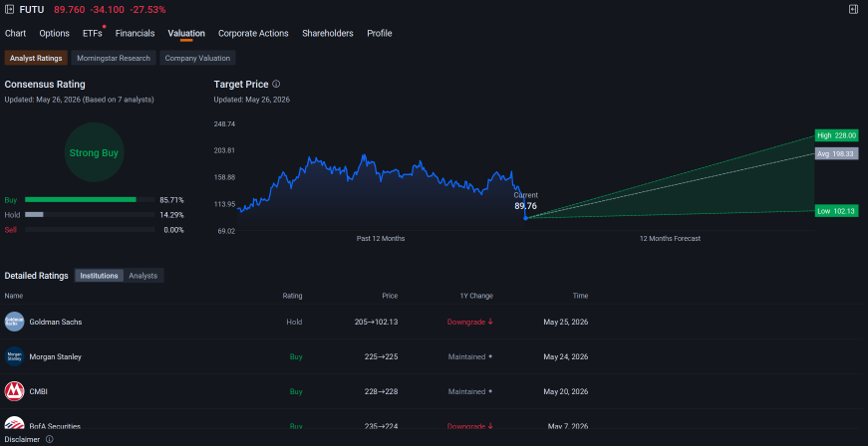
Task: Click the High 228.00 target label
Action: 836,135
